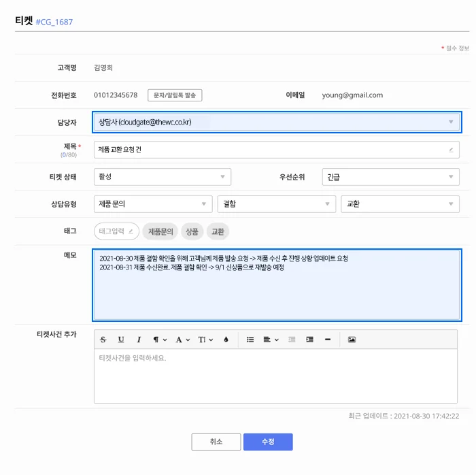The image size is (476, 475).
Task: Click the 취소 cancel button
Action: tap(216, 442)
